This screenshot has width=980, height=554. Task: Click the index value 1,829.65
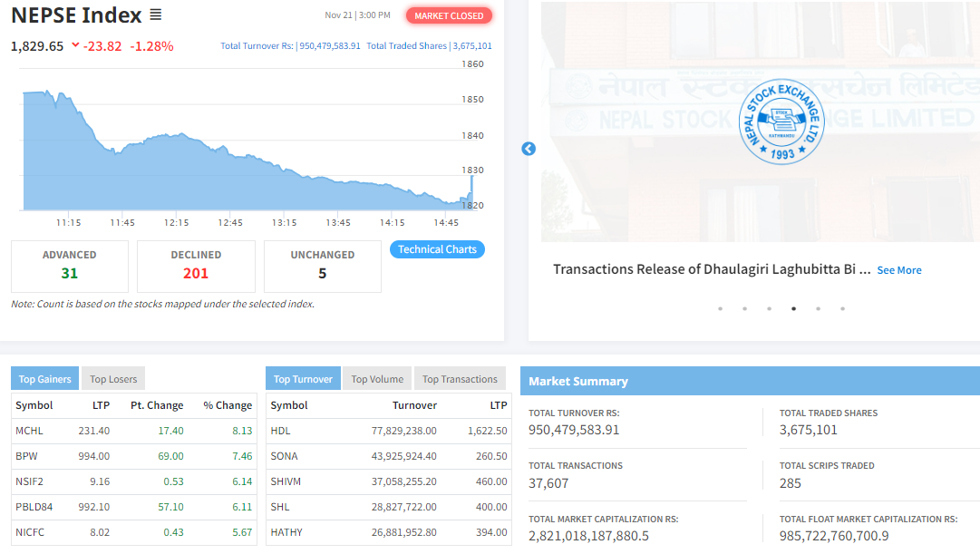[x=37, y=46]
